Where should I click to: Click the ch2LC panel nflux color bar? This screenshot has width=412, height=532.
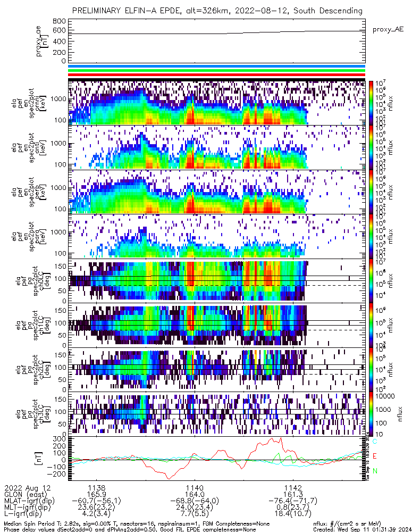pyautogui.click(x=371, y=370)
